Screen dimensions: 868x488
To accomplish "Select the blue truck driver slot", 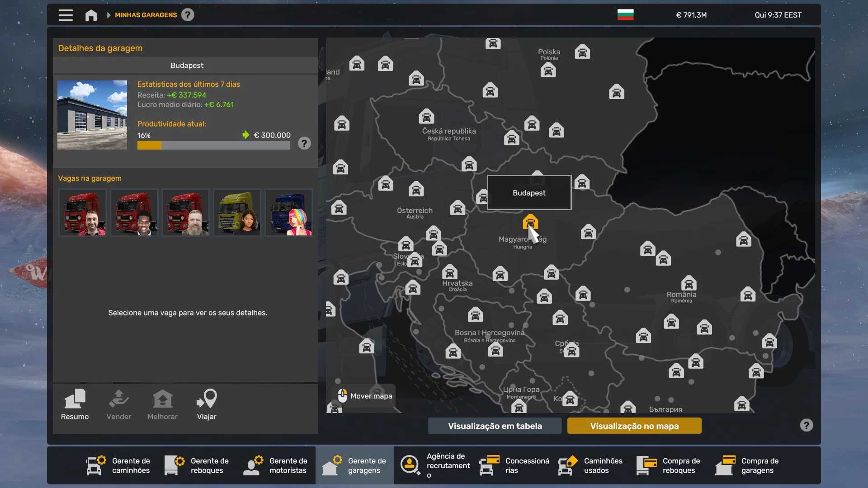I will 288,212.
